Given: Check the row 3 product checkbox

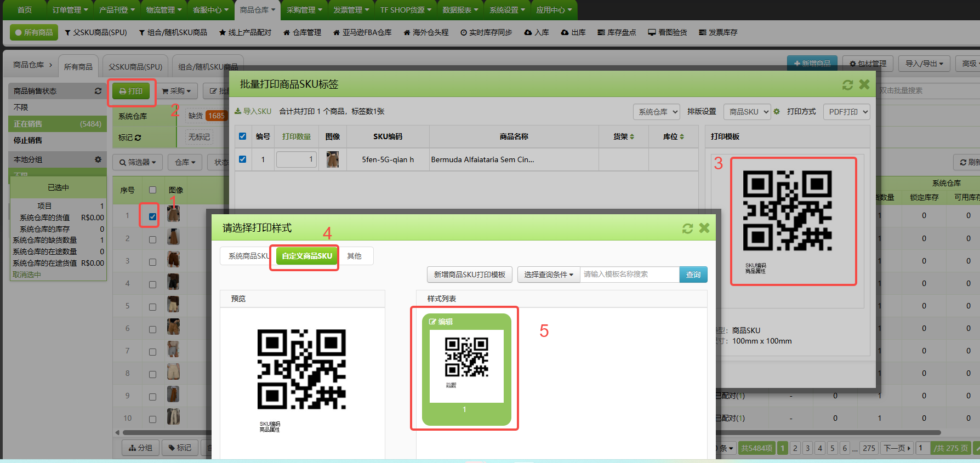Looking at the screenshot, I should pos(152,262).
